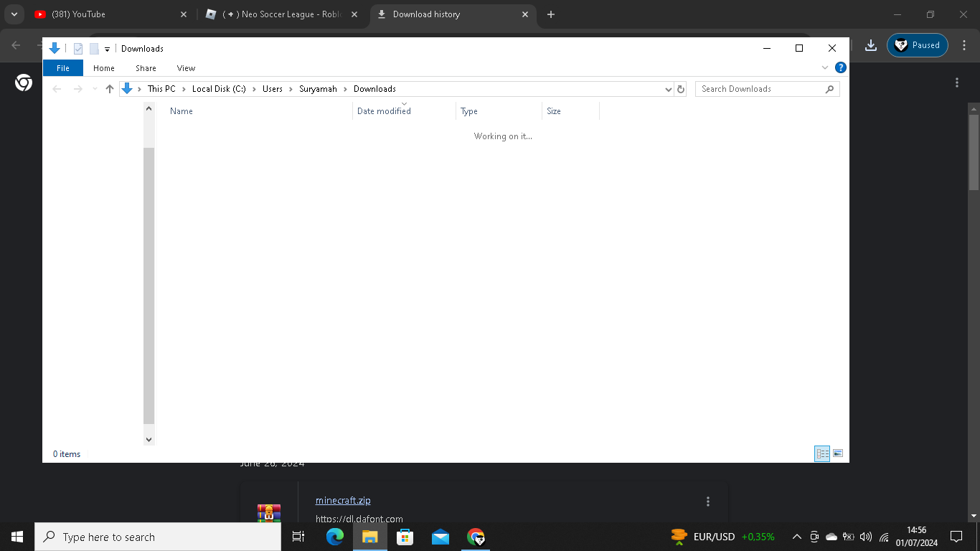Switch to Large thumbnails view icon
The image size is (980, 551).
coord(838,453)
